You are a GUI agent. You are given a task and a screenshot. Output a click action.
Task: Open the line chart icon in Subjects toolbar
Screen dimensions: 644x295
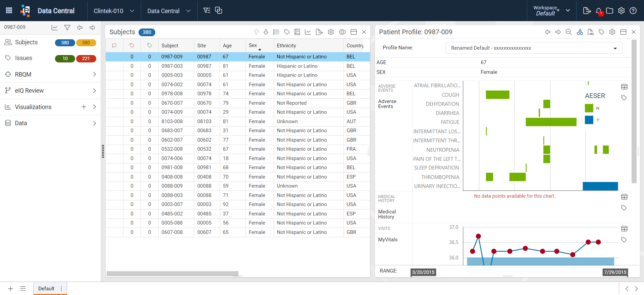(308, 32)
